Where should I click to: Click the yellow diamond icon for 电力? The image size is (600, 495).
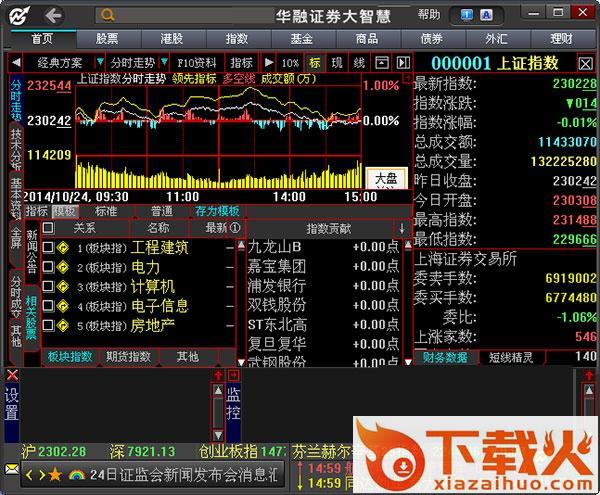pos(63,267)
